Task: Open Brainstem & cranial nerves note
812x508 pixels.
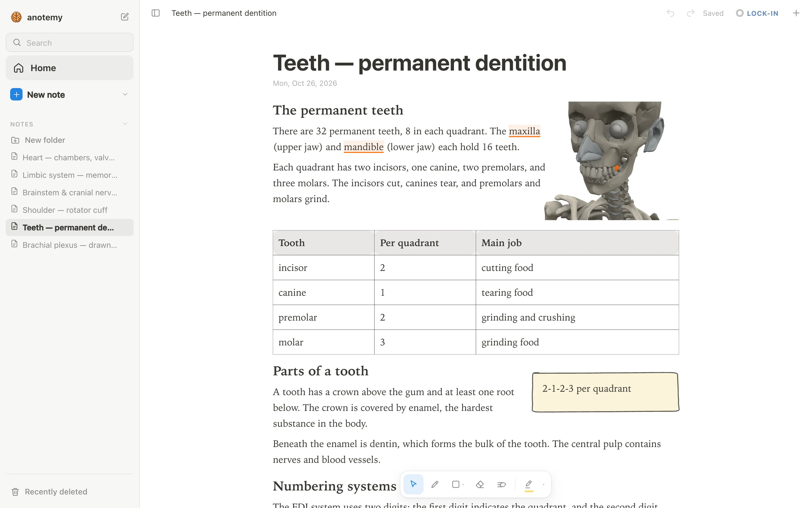Action: pyautogui.click(x=69, y=192)
